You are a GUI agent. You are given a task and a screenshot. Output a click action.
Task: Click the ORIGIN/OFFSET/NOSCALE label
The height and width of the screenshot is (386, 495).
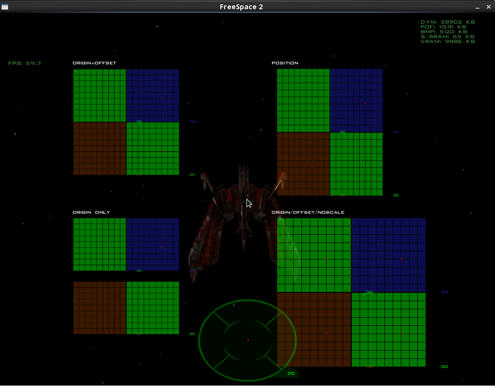(308, 212)
